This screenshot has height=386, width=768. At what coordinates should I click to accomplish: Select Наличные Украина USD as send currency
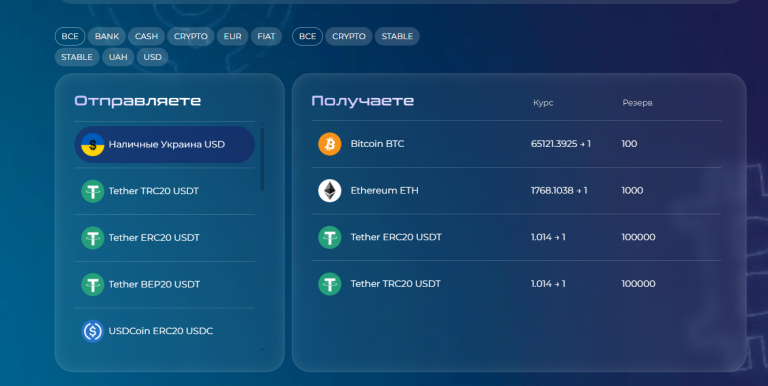[x=165, y=145]
